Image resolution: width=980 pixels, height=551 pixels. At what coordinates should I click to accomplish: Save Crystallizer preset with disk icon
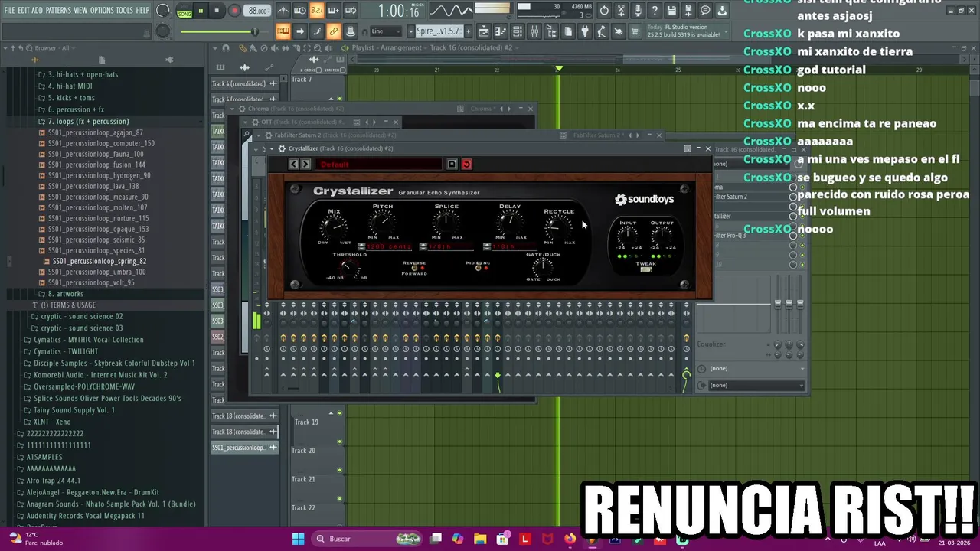point(452,164)
